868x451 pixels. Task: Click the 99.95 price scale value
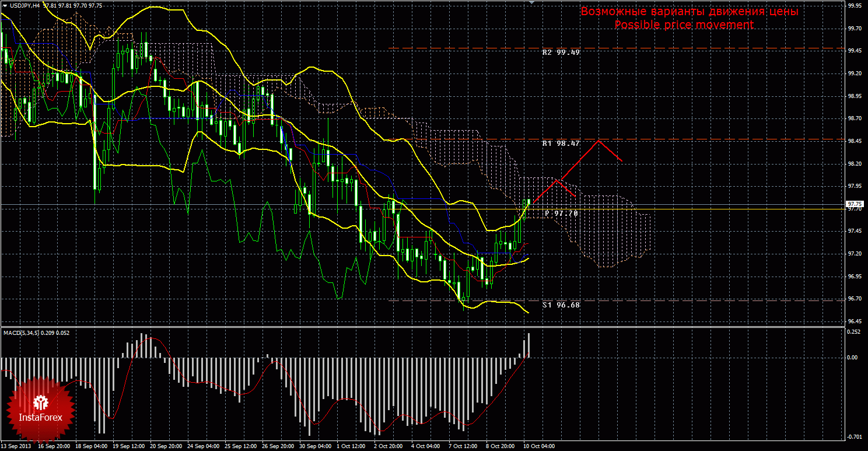point(854,5)
